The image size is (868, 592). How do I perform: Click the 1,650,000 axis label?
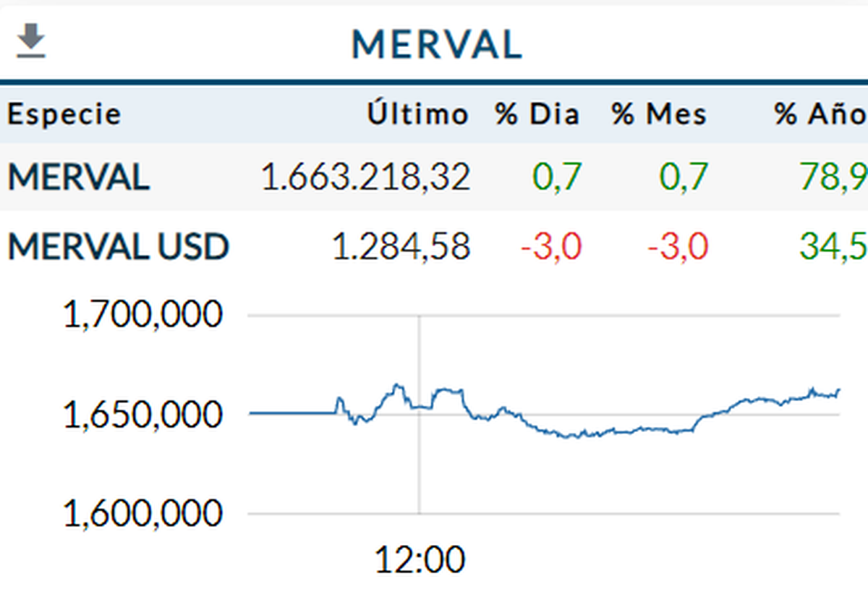tap(142, 415)
